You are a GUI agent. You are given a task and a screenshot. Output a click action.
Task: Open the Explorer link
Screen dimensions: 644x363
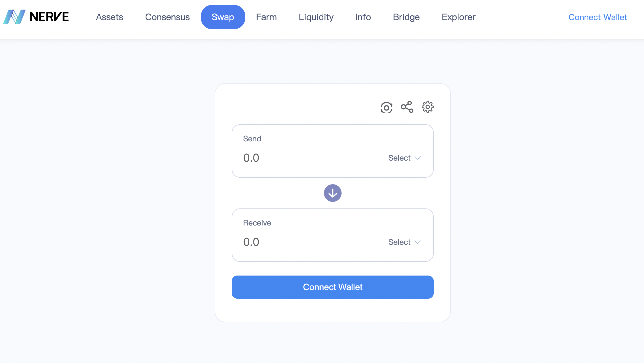(x=459, y=17)
